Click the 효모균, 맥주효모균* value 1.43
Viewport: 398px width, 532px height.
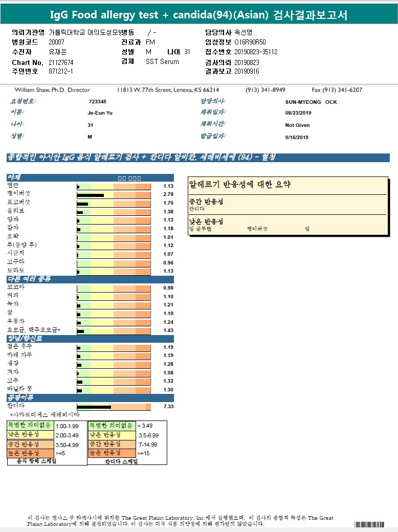(x=168, y=330)
